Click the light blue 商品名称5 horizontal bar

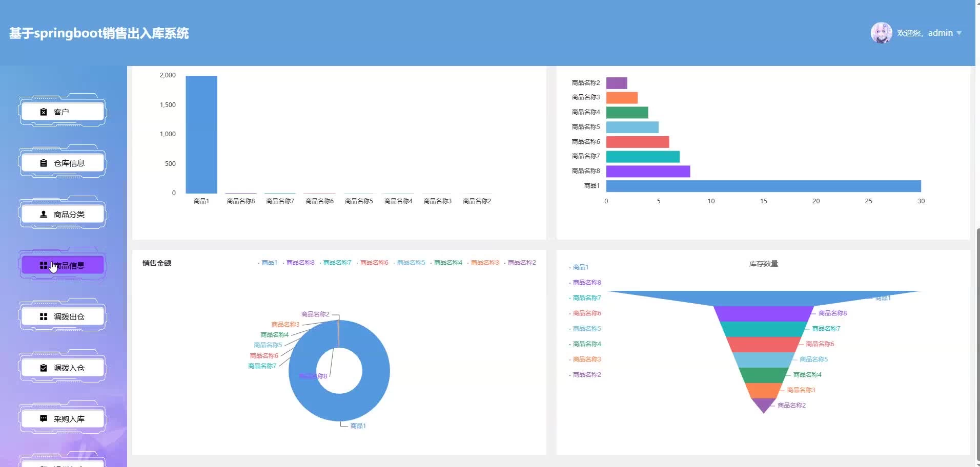pyautogui.click(x=632, y=127)
